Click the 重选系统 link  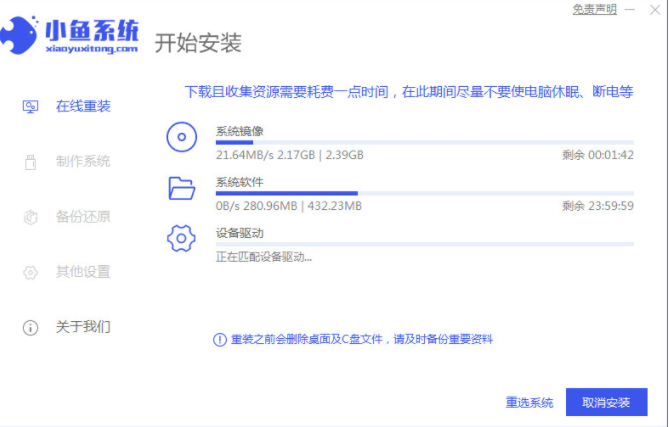point(529,403)
